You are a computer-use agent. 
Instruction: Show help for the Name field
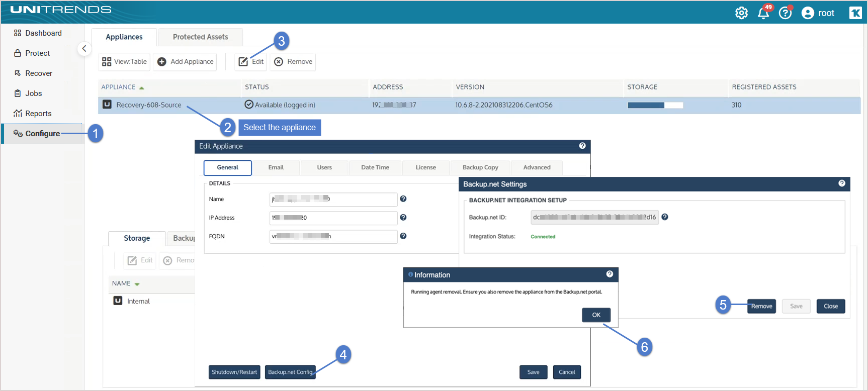pos(403,199)
